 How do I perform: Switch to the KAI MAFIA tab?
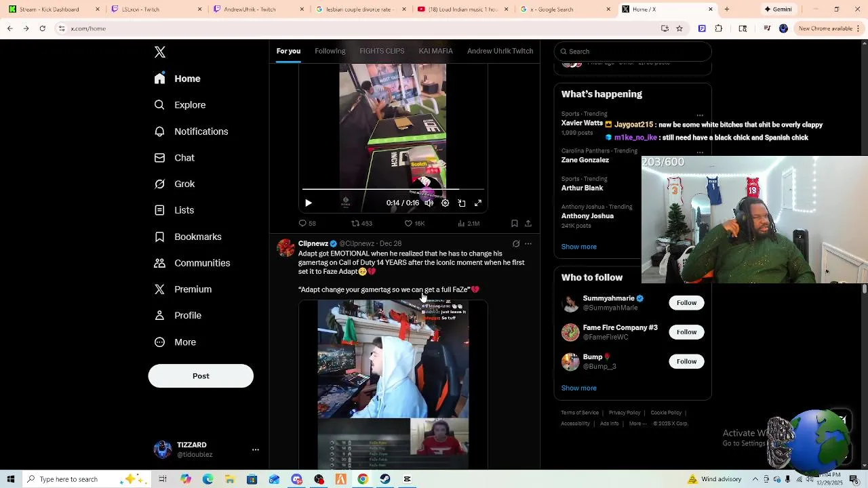[435, 51]
